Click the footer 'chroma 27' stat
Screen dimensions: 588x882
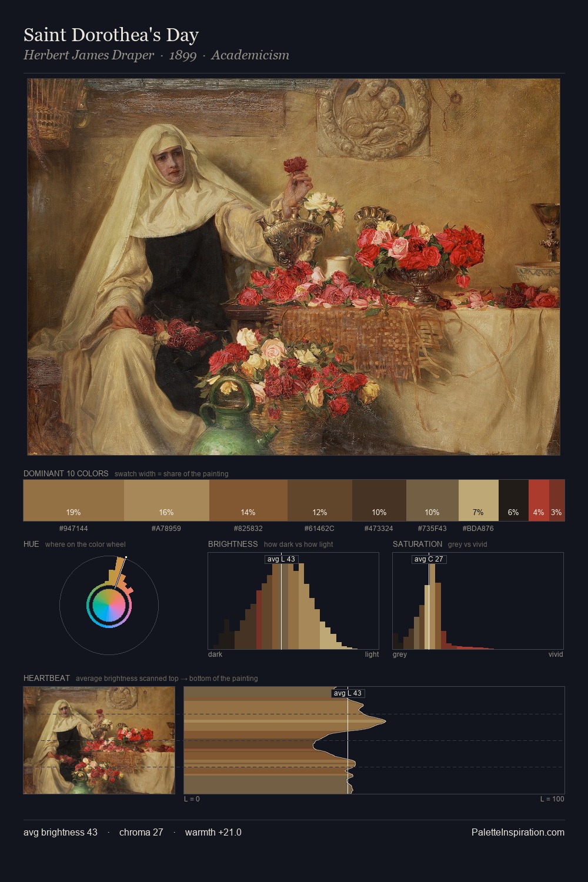(141, 833)
